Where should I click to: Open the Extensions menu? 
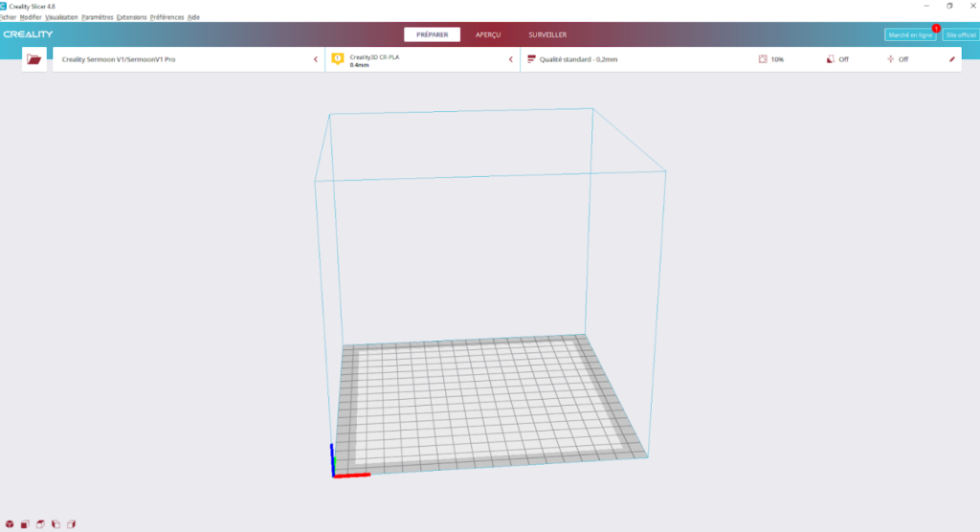click(x=131, y=17)
